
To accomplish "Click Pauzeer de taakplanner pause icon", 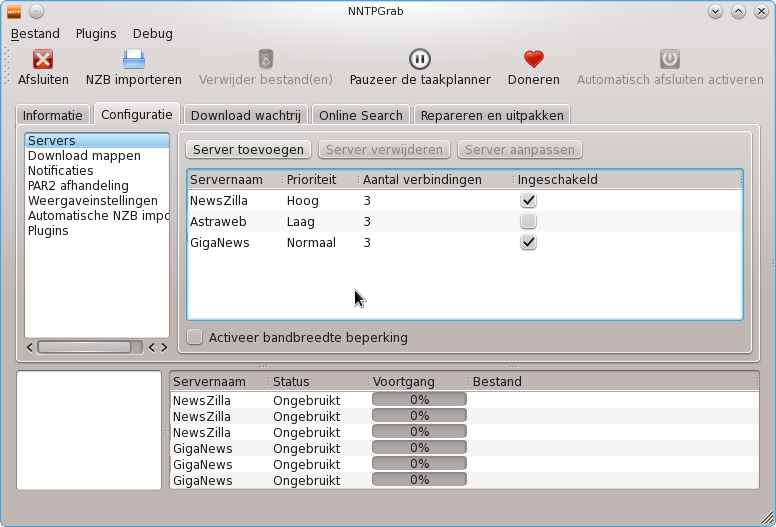I will tap(420, 60).
